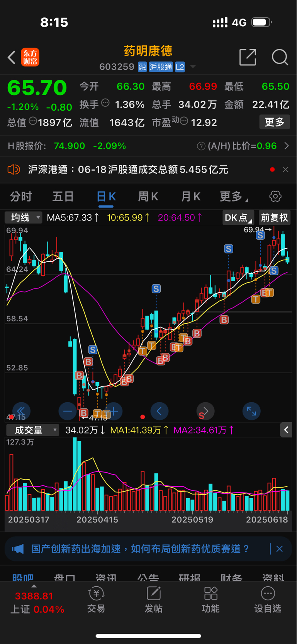297x644 pixels.
Task: Jump to earliest with double-left arrow
Action: [21, 411]
